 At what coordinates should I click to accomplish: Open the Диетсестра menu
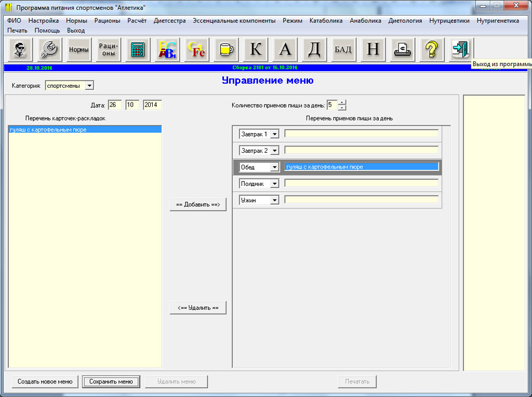[170, 21]
